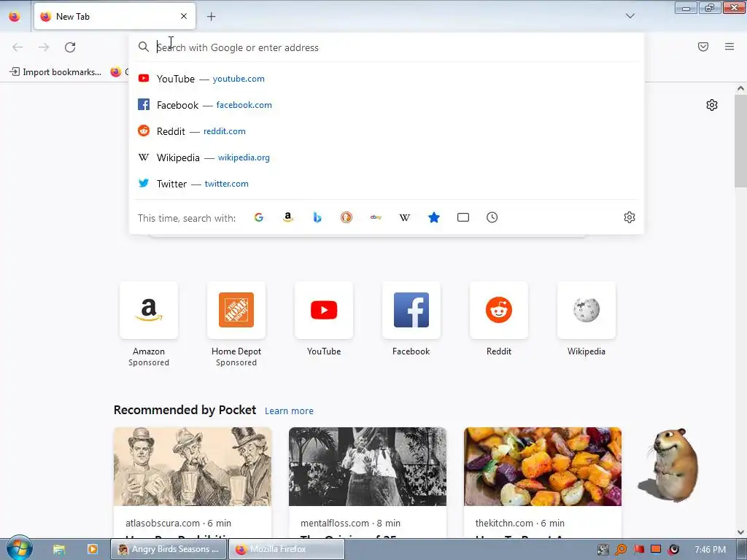
Task: Click the page vertical scrollbar thumb
Action: [740, 141]
